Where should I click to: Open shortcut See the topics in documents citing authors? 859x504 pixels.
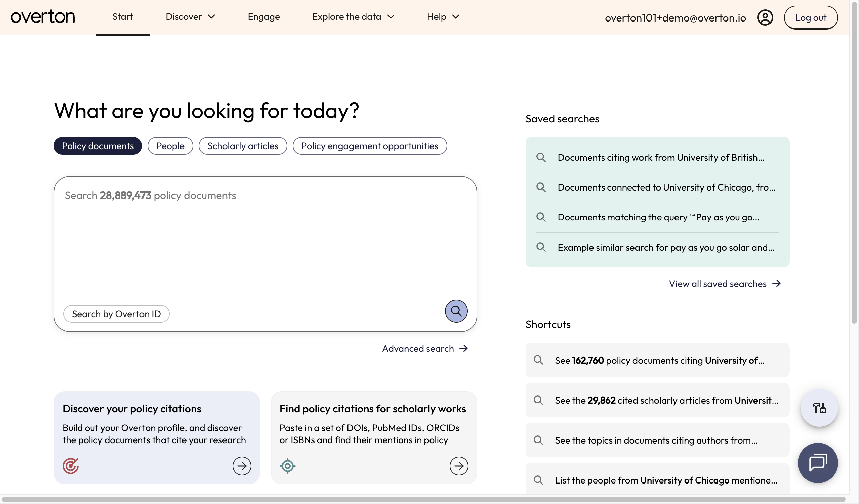(657, 440)
